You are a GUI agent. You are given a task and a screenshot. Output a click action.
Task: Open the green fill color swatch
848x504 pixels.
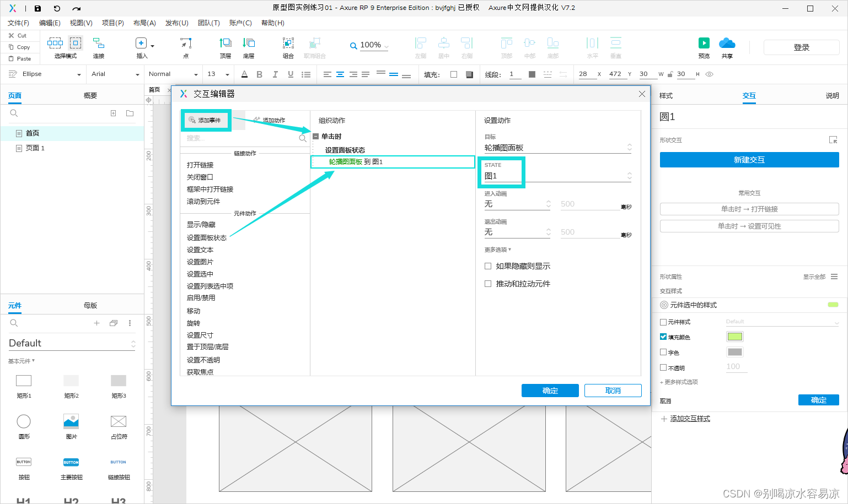(735, 337)
